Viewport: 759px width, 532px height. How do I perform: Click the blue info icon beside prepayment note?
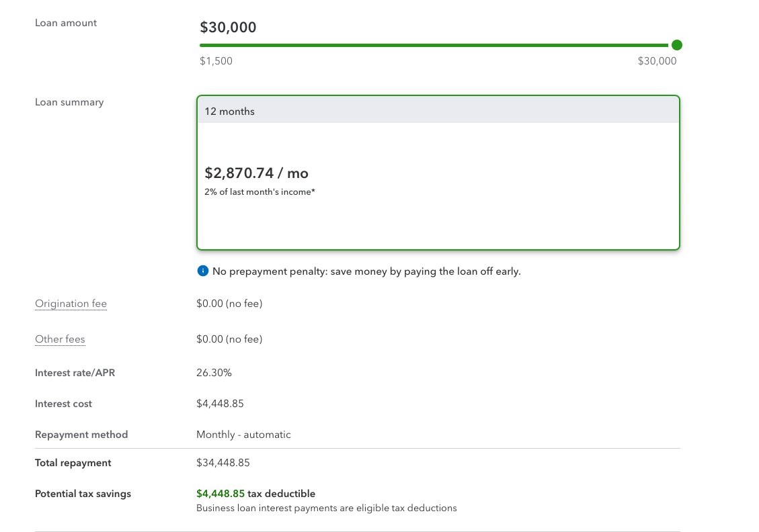(203, 271)
